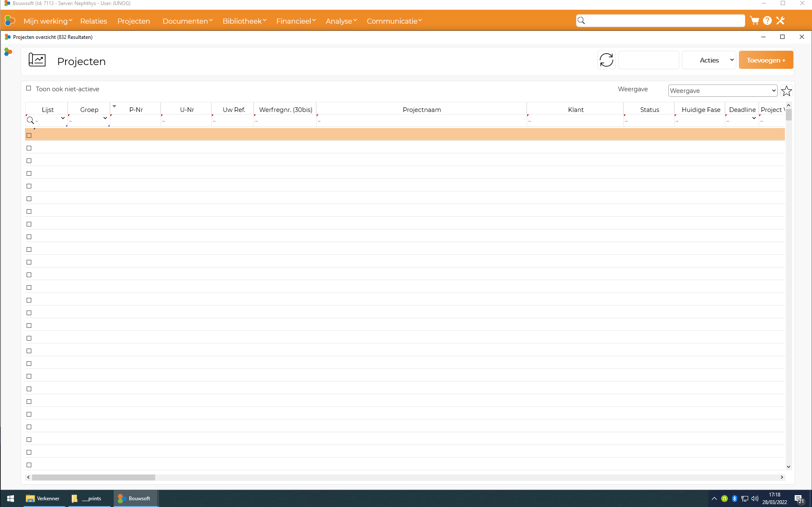
Task: Expand the Acties dropdown
Action: coord(709,60)
